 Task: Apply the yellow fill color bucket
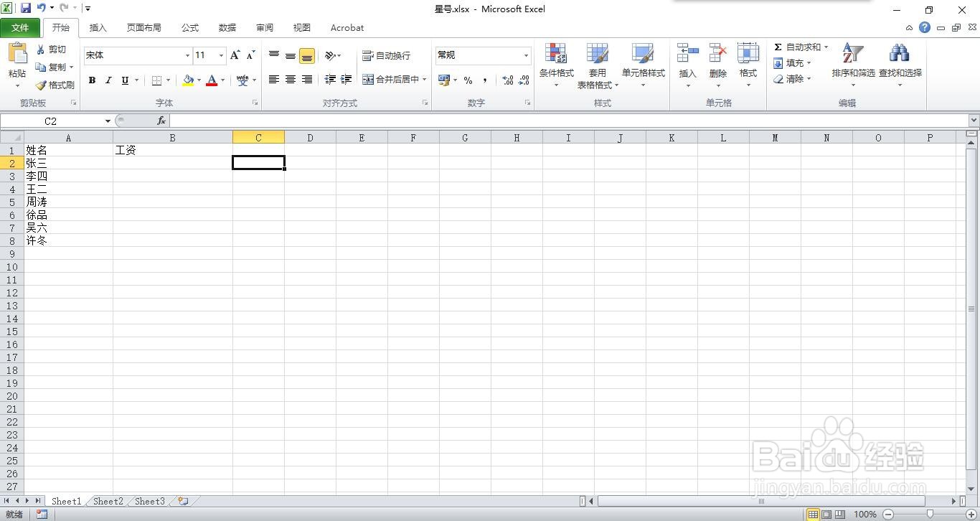click(188, 80)
